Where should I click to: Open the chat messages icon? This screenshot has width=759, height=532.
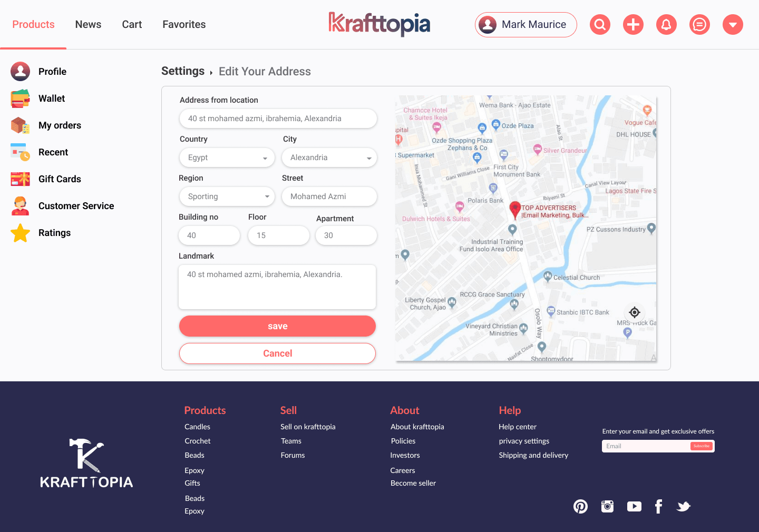click(x=699, y=25)
